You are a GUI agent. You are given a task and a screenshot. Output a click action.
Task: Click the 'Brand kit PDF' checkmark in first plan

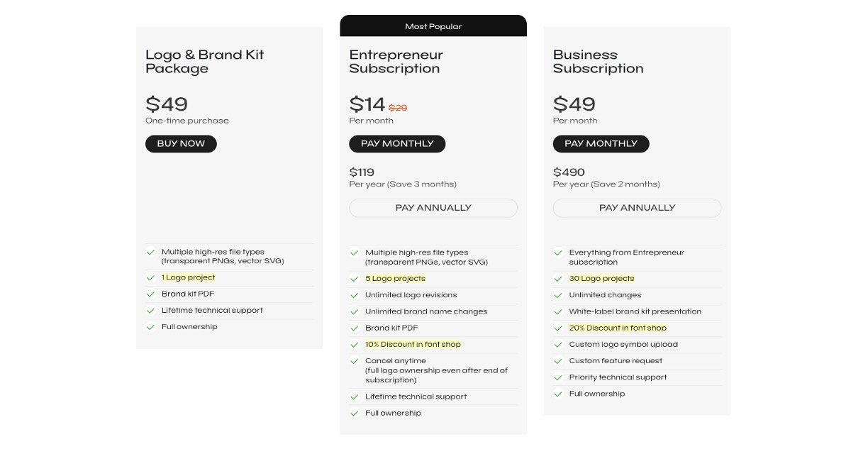pos(150,294)
